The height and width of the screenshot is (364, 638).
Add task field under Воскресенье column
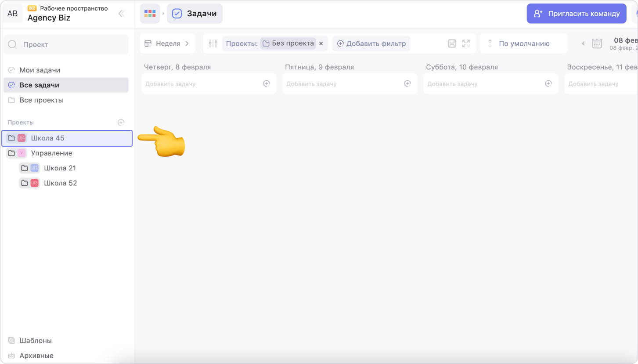[x=601, y=83]
